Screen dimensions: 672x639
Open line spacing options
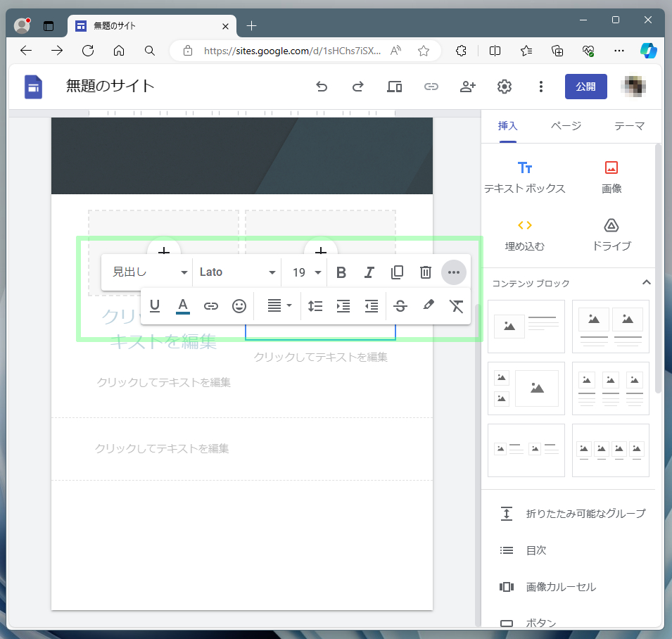click(315, 306)
